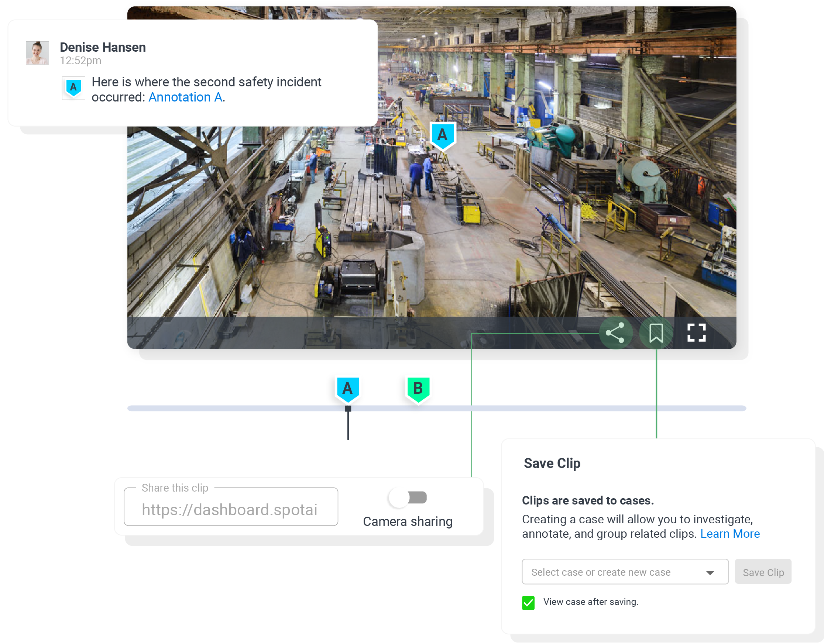
Task: Click 'Clips are saved to cases.' text
Action: pos(588,501)
